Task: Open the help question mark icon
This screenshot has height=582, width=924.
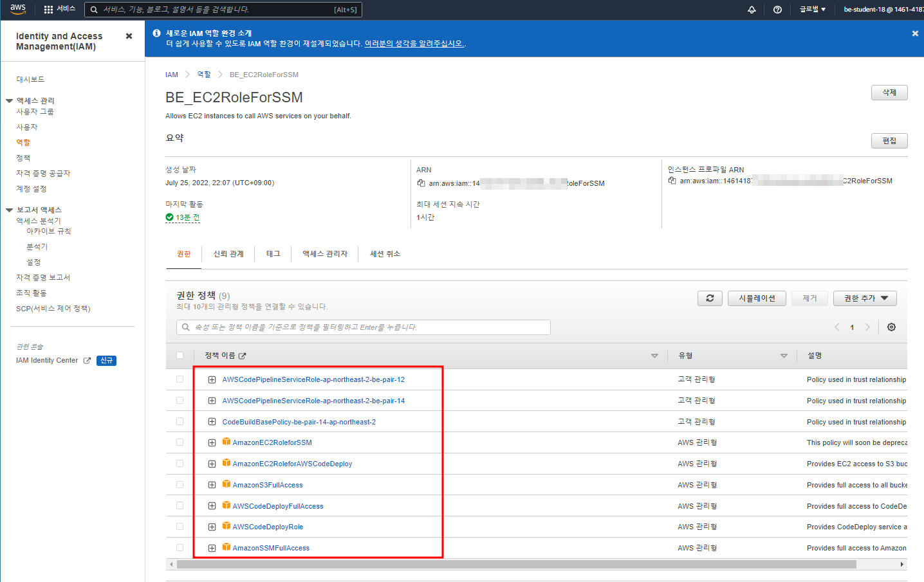Action: 777,10
